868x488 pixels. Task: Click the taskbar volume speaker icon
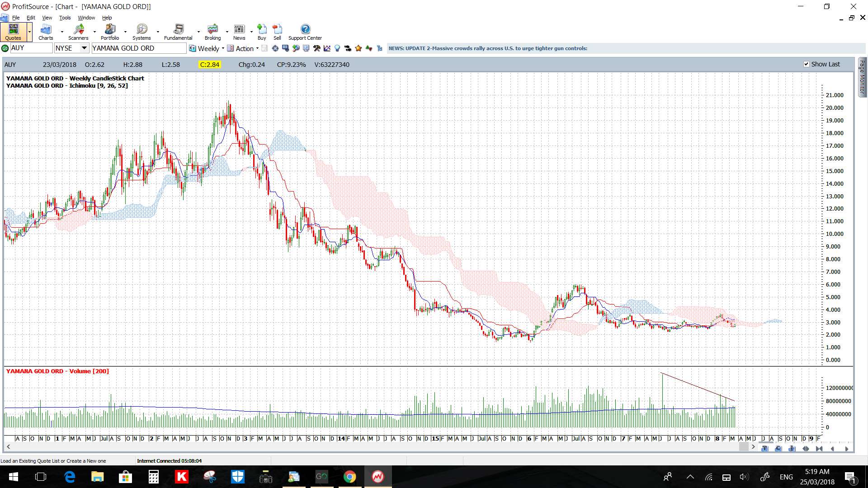744,477
